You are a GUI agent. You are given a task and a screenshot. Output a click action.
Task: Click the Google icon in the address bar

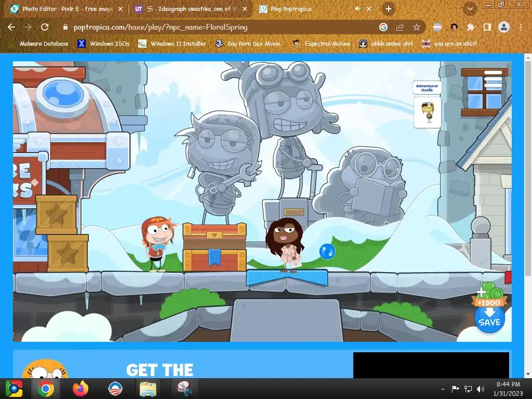pyautogui.click(x=383, y=27)
